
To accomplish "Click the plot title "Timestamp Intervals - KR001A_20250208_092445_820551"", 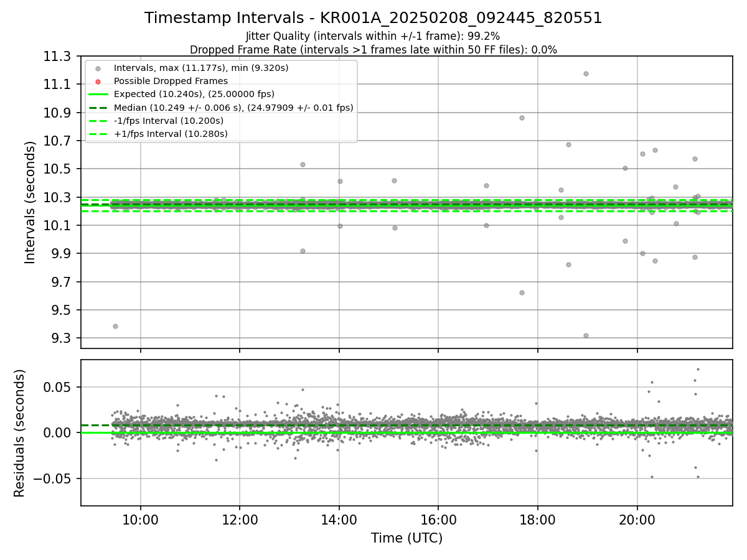I will [x=373, y=18].
